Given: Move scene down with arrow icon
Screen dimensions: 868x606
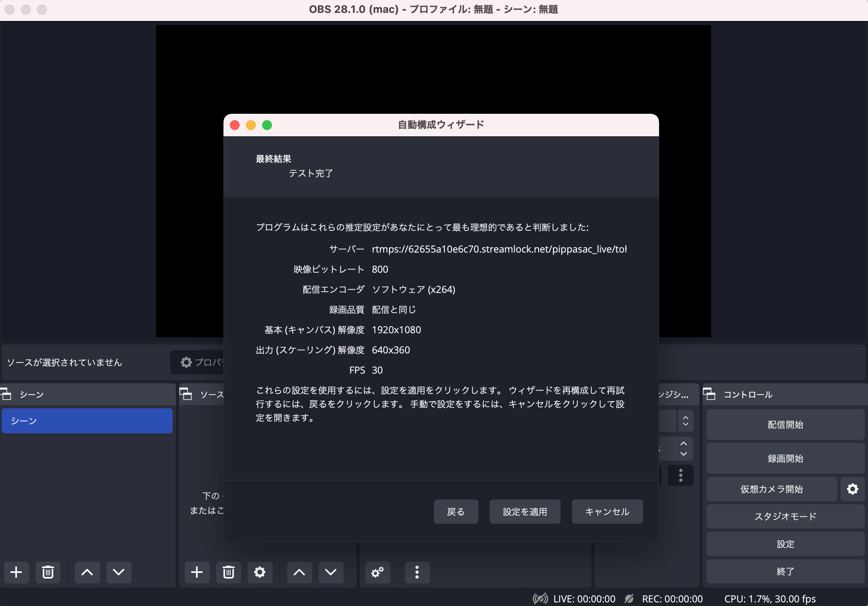Looking at the screenshot, I should tap(119, 572).
